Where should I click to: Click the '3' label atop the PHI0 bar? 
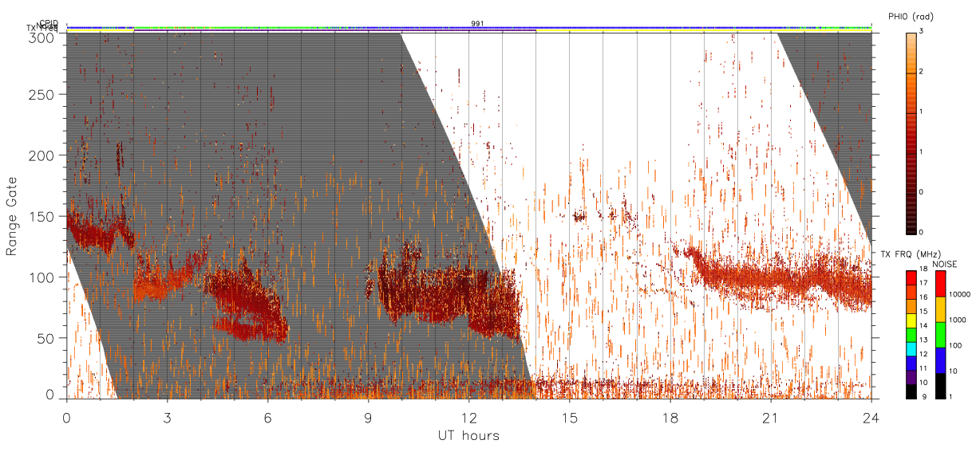pyautogui.click(x=923, y=32)
